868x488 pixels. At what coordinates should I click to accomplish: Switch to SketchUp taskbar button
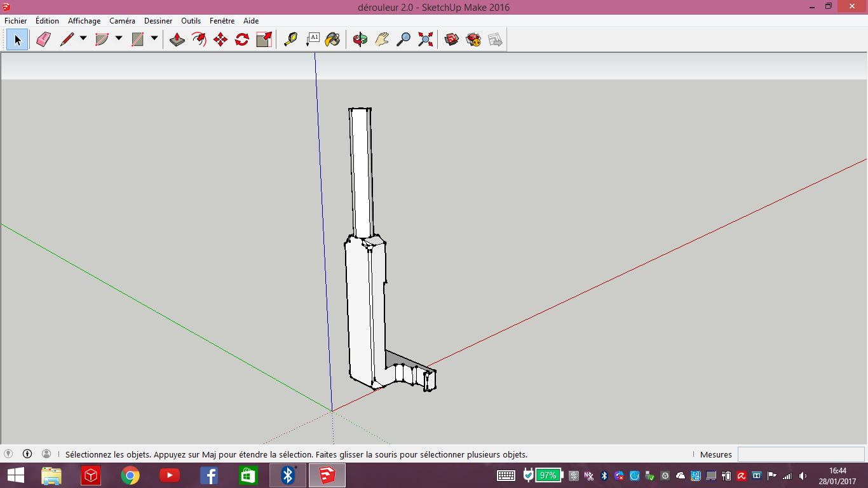pyautogui.click(x=327, y=475)
